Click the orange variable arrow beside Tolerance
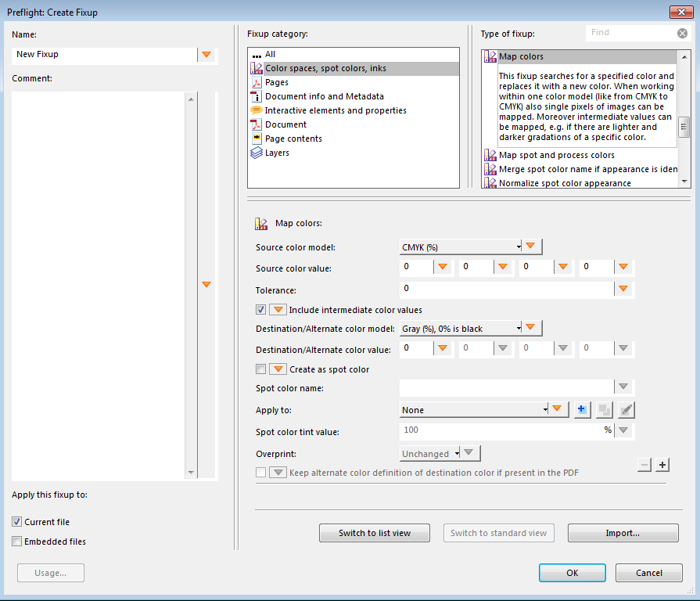 coord(623,289)
